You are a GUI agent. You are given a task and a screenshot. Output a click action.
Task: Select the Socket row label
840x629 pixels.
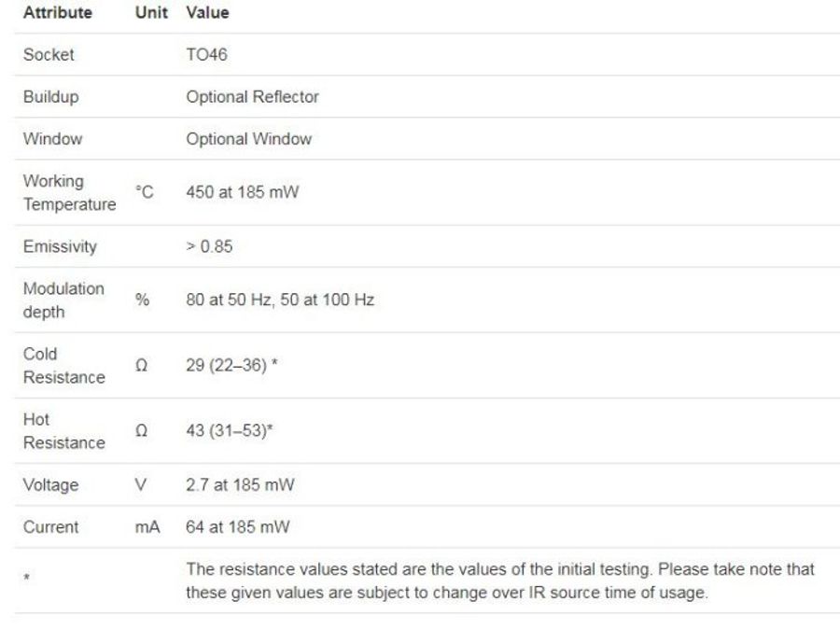coord(49,55)
